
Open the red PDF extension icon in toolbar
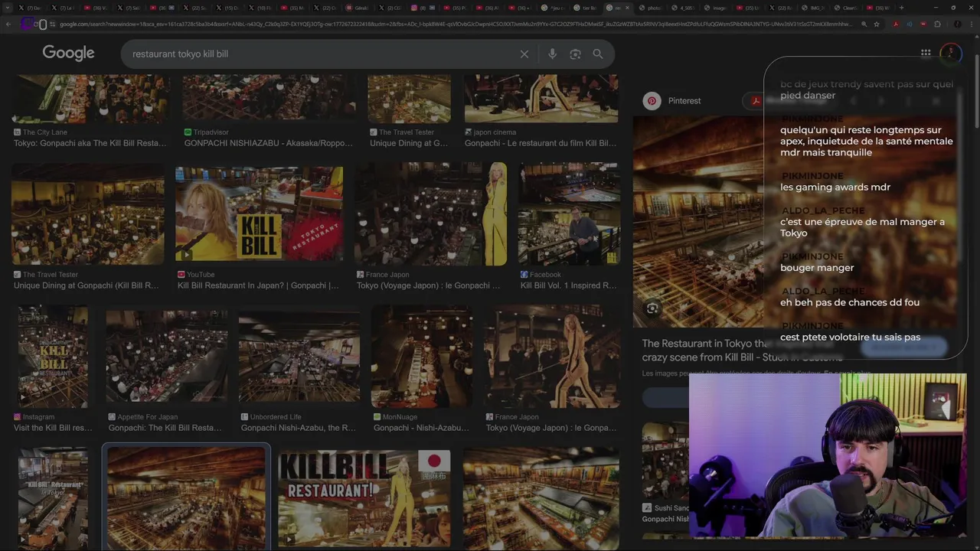pos(896,24)
